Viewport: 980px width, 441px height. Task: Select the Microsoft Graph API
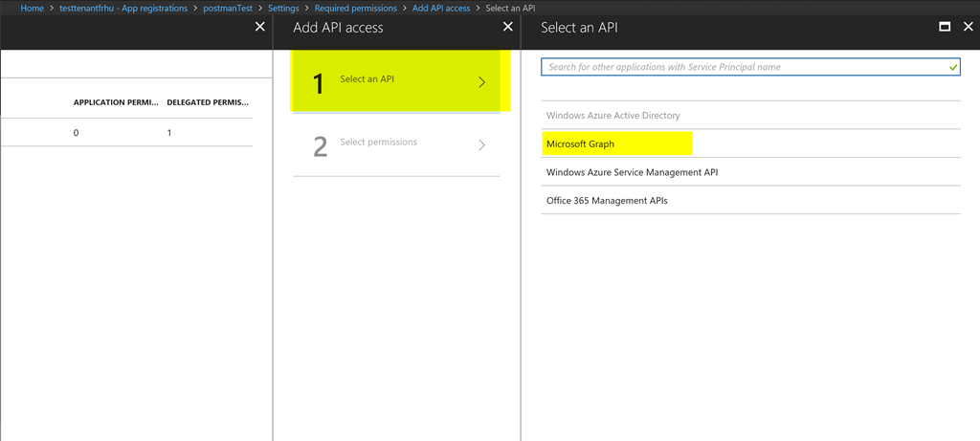[x=750, y=143]
